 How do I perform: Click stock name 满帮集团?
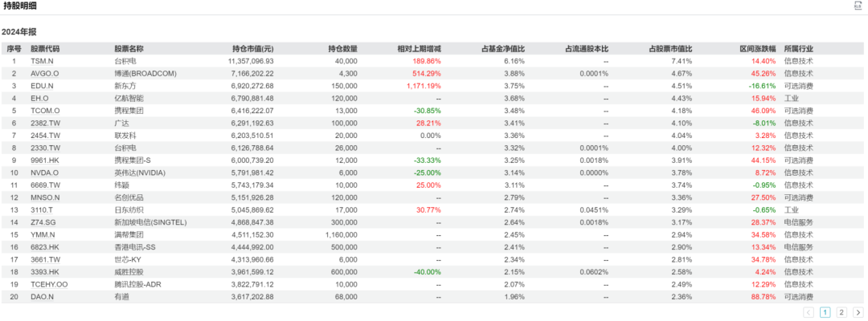coord(129,235)
